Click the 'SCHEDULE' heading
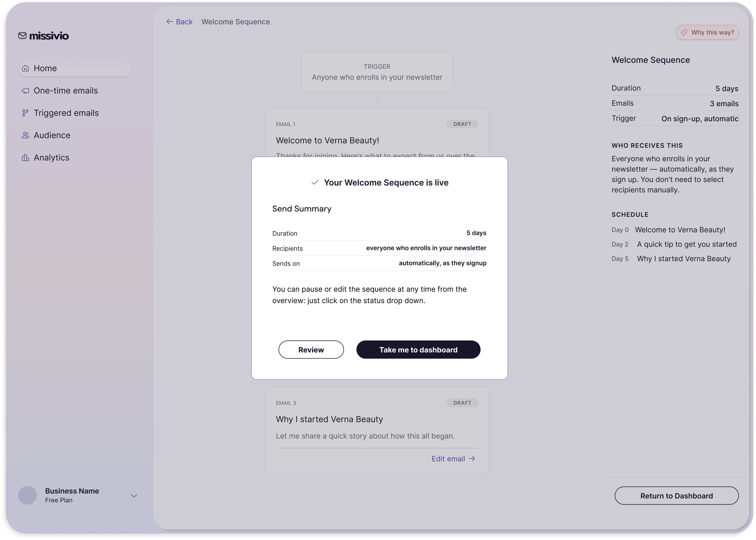 pos(630,215)
